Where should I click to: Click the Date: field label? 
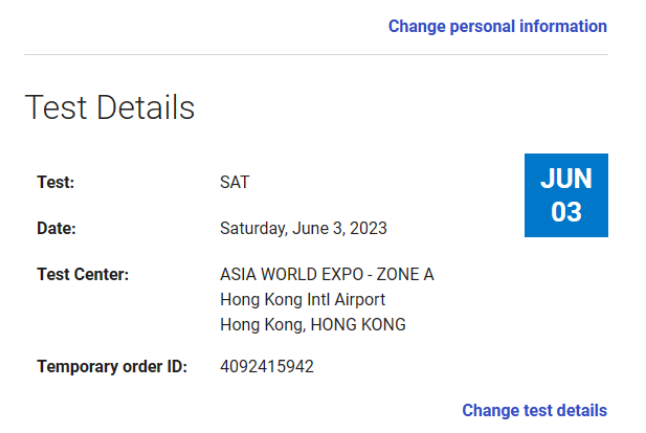56,228
